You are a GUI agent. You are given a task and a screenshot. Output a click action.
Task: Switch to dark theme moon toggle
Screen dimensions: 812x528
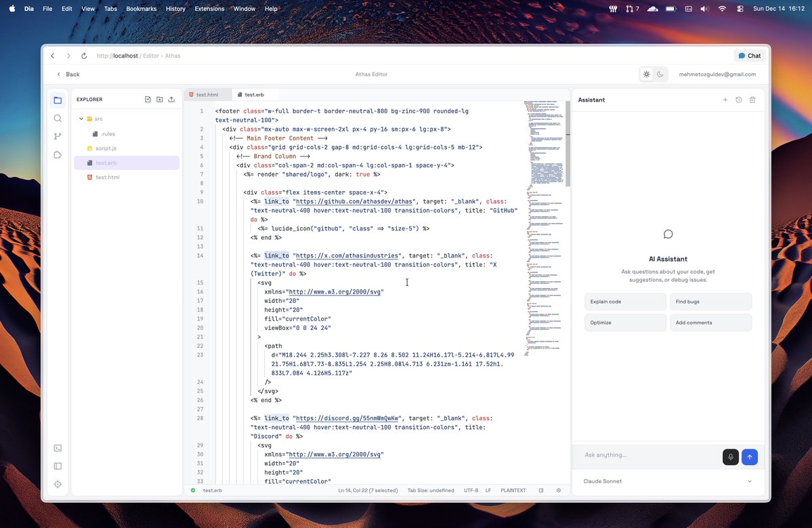click(x=660, y=74)
